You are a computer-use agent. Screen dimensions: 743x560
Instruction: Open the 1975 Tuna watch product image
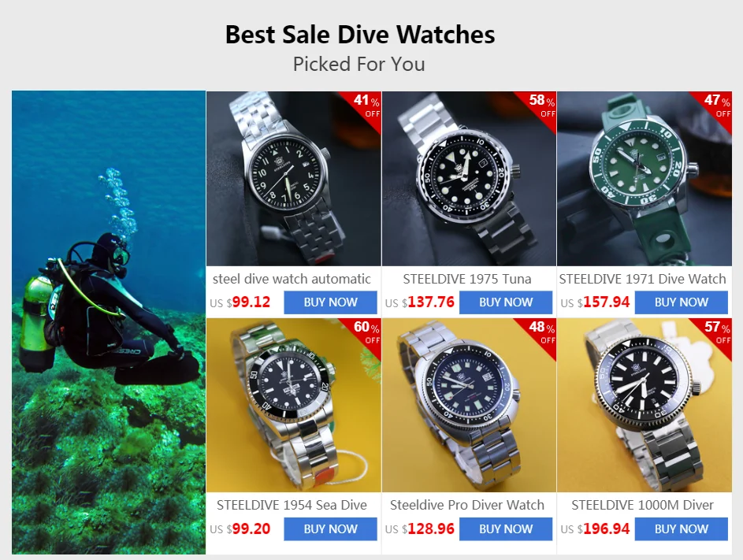[469, 179]
